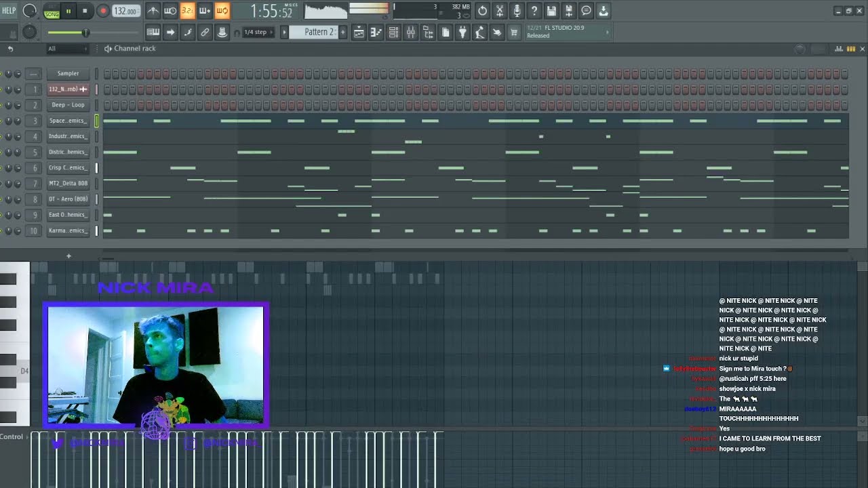Pause playback
The image size is (868, 488).
click(68, 11)
